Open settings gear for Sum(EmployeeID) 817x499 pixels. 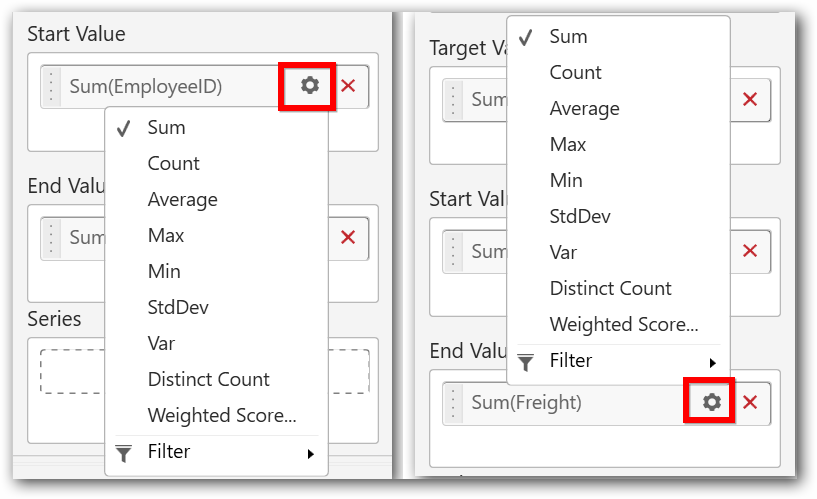309,86
